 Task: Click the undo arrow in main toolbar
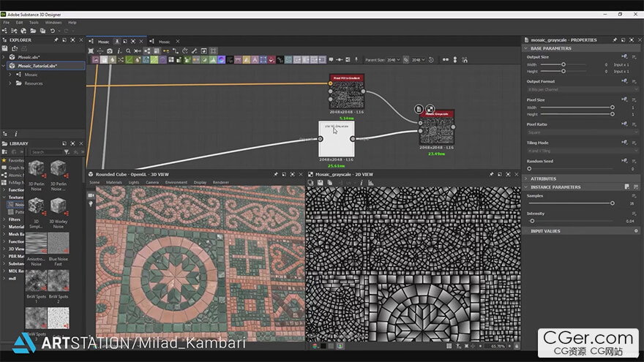pyautogui.click(x=52, y=31)
